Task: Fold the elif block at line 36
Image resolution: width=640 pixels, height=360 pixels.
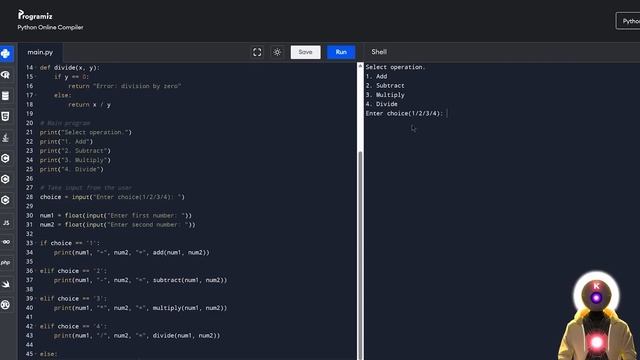Action: coord(36,271)
